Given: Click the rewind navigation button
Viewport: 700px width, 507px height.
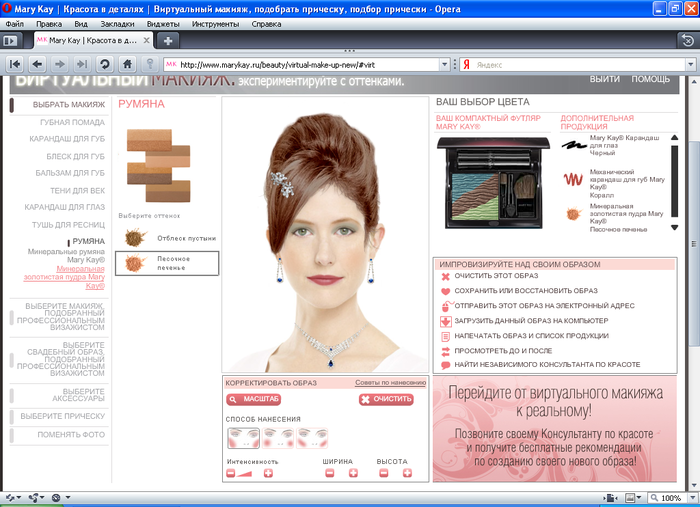Looking at the screenshot, I should tap(15, 65).
